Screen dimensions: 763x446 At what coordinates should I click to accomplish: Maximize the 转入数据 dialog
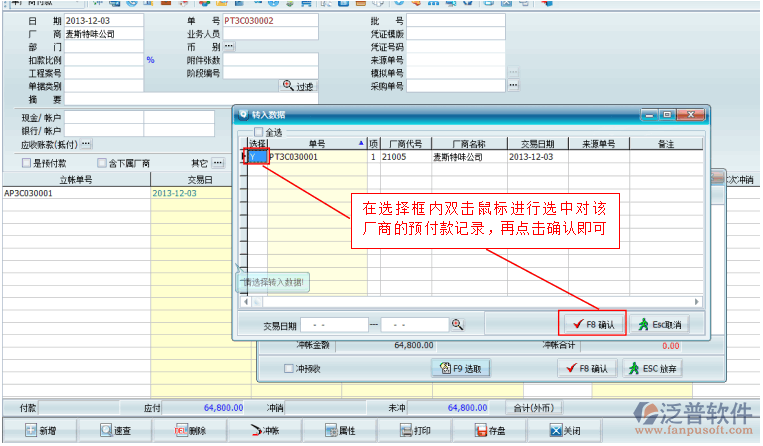667,115
